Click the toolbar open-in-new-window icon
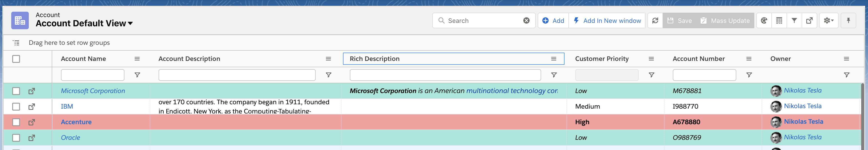The height and width of the screenshot is (150, 868). pos(809,20)
